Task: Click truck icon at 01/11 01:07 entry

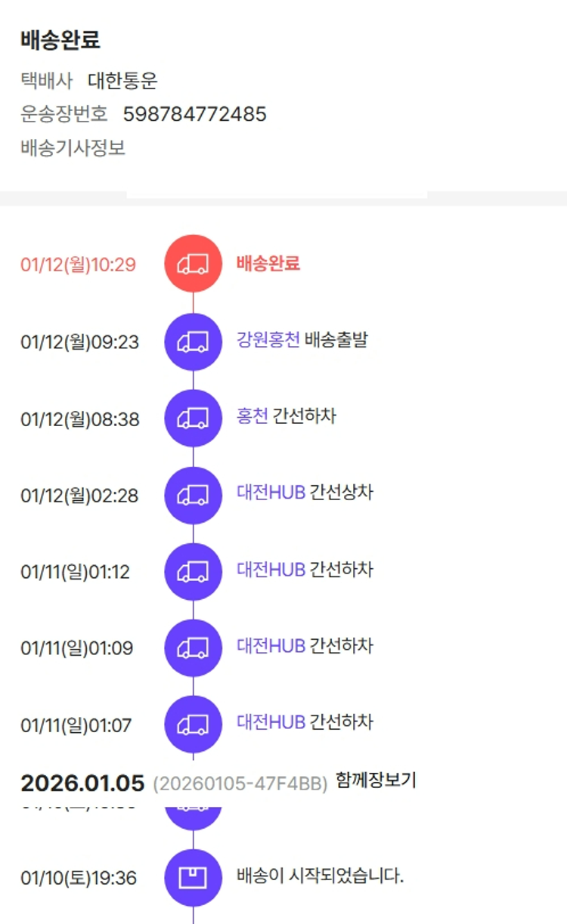Action: tap(193, 725)
